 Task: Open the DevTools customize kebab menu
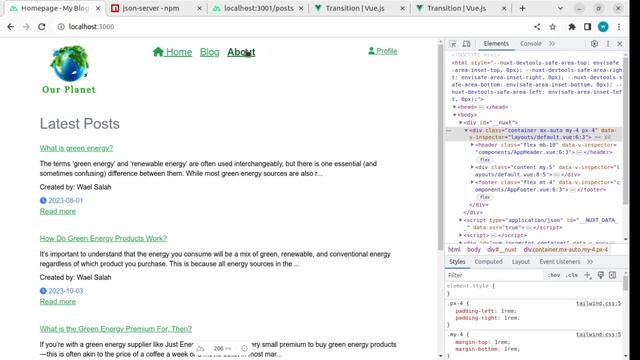608,44
